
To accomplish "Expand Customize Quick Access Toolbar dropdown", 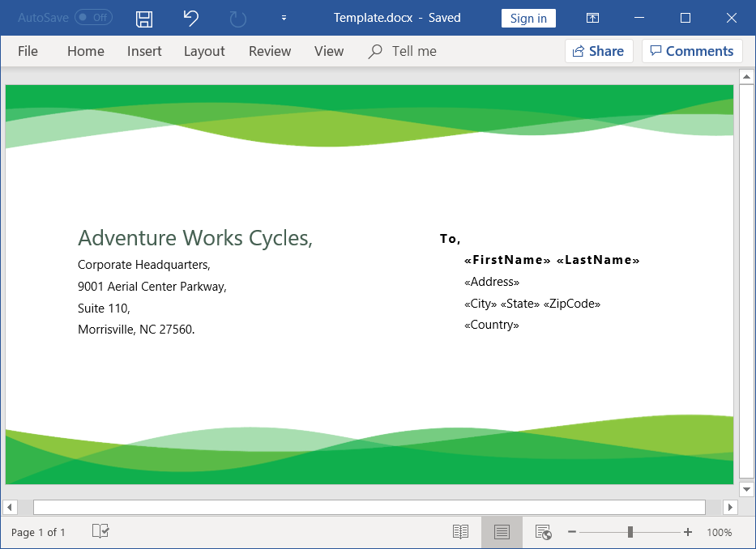I will coord(284,18).
